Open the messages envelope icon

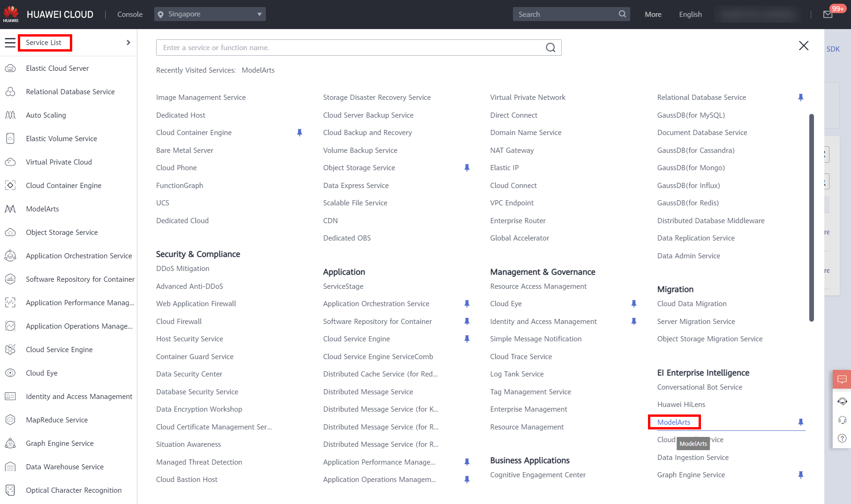(828, 15)
